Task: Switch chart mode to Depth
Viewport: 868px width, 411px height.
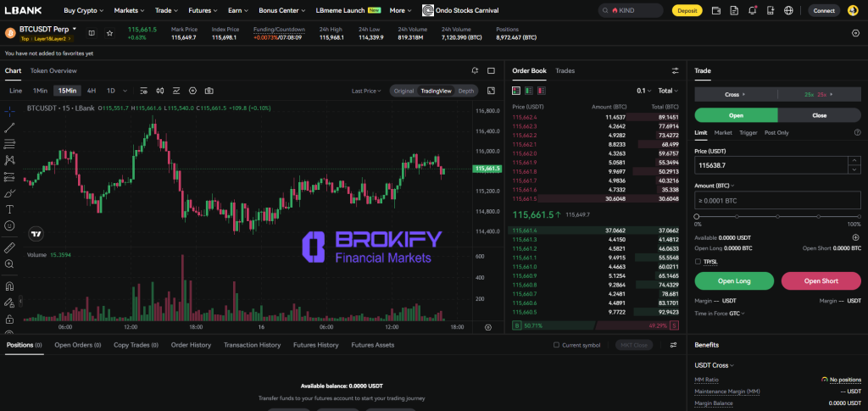Action: 466,91
